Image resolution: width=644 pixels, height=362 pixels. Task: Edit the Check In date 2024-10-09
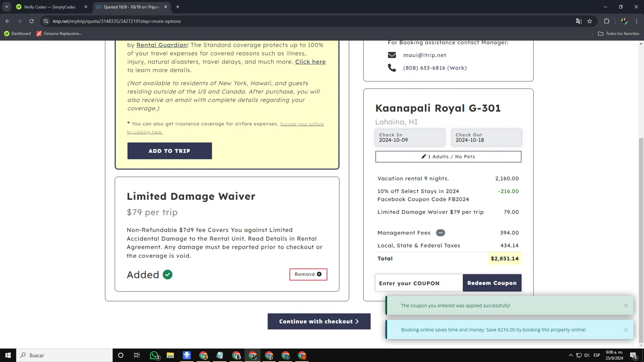pos(410,138)
